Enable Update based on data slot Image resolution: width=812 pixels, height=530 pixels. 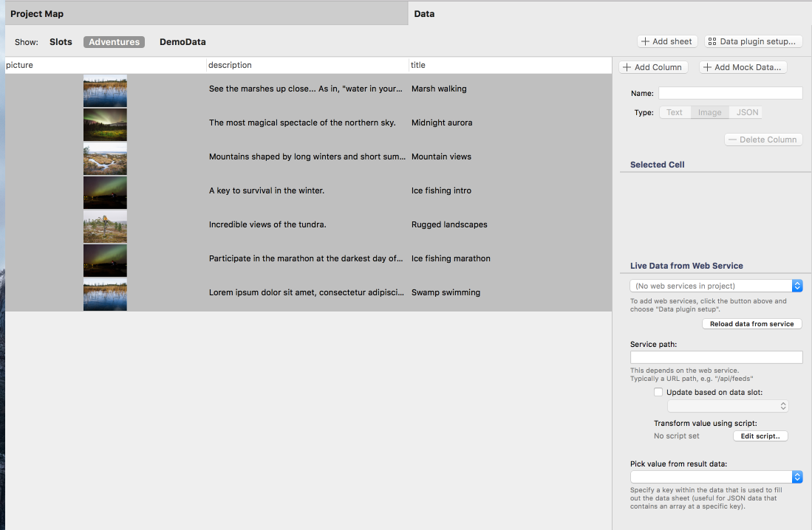coord(658,392)
